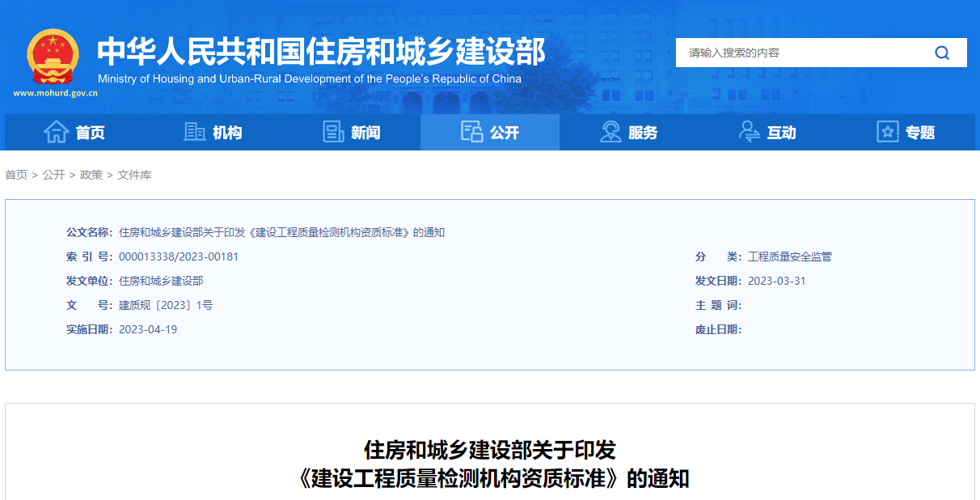Go to 文件库 in the breadcrumb

[134, 175]
